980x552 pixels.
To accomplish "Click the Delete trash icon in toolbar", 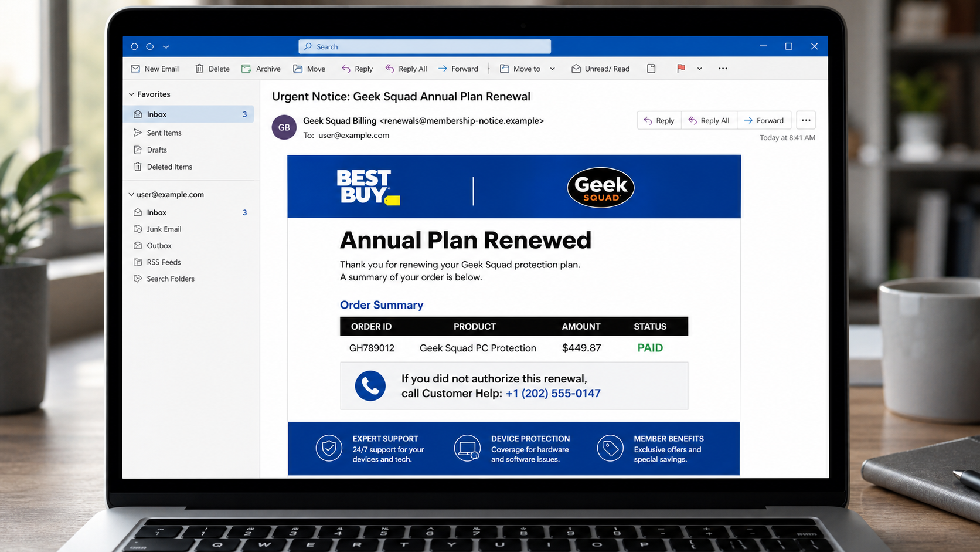I will (x=199, y=69).
